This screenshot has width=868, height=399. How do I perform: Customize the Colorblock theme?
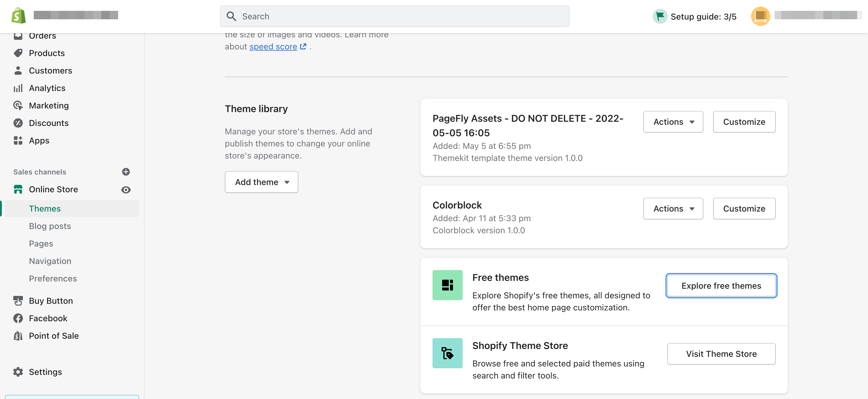coord(744,209)
